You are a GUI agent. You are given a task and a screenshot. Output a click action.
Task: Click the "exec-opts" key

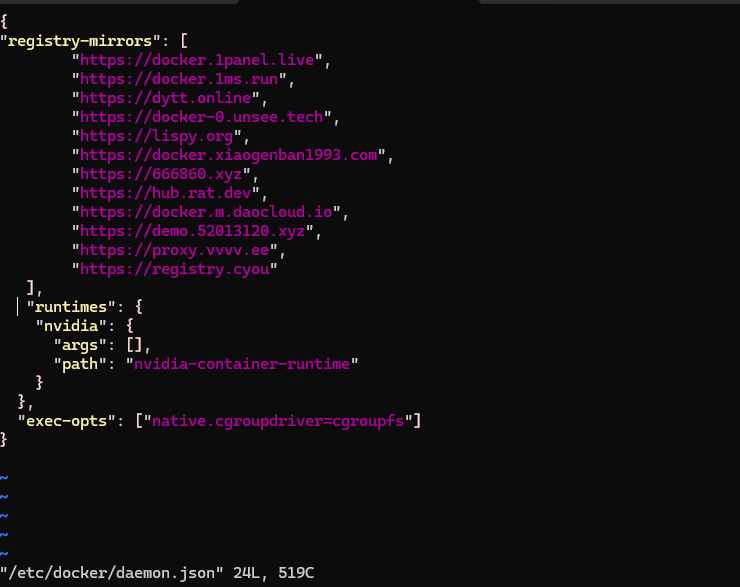click(67, 420)
